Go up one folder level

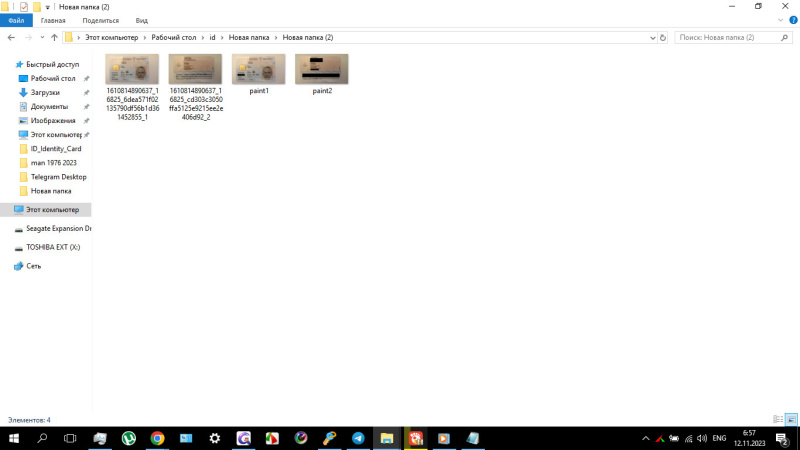pos(54,37)
